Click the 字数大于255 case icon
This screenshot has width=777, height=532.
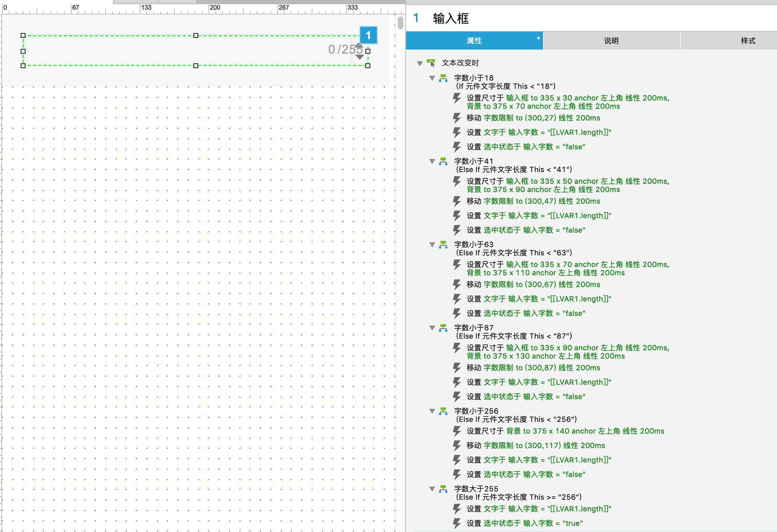[443, 489]
